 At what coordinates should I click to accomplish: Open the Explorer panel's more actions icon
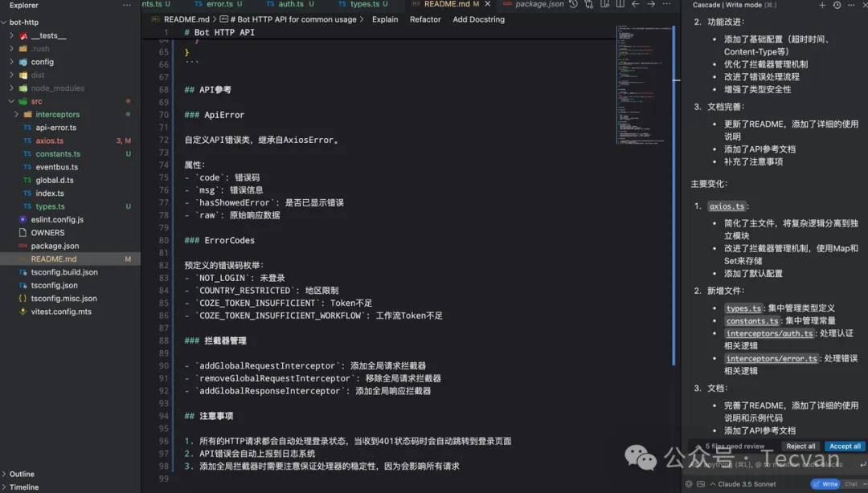(126, 6)
